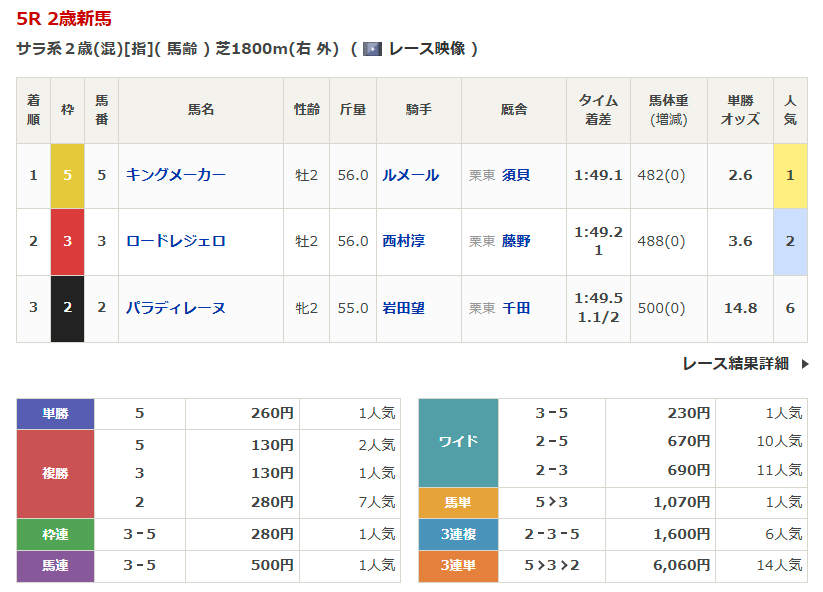Screen dimensions: 823x592
Task: Open jockey ルメール profile
Action: tap(410, 175)
